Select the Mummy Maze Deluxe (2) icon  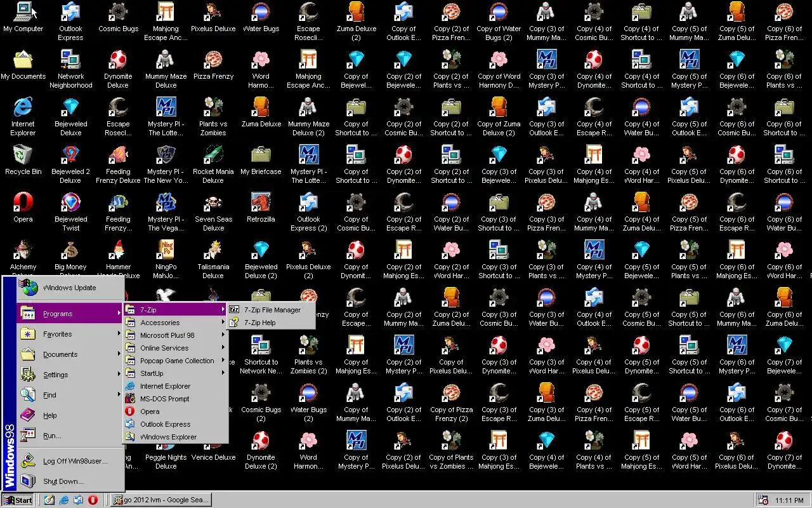(308, 117)
